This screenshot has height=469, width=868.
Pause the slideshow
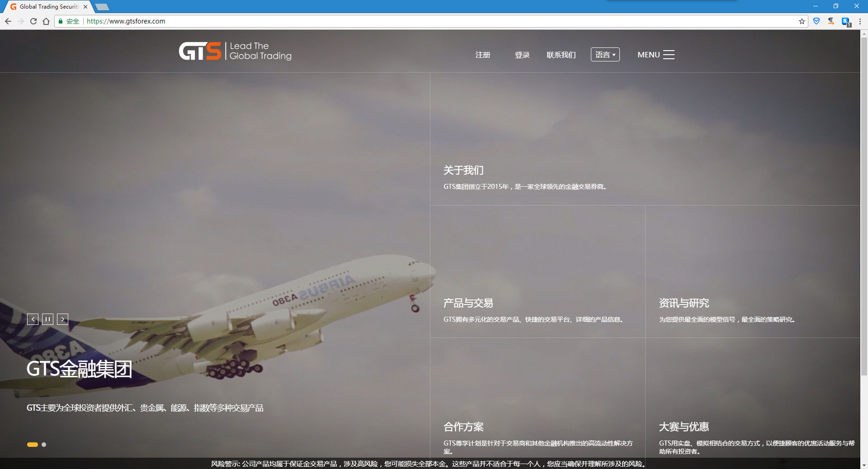[47, 319]
